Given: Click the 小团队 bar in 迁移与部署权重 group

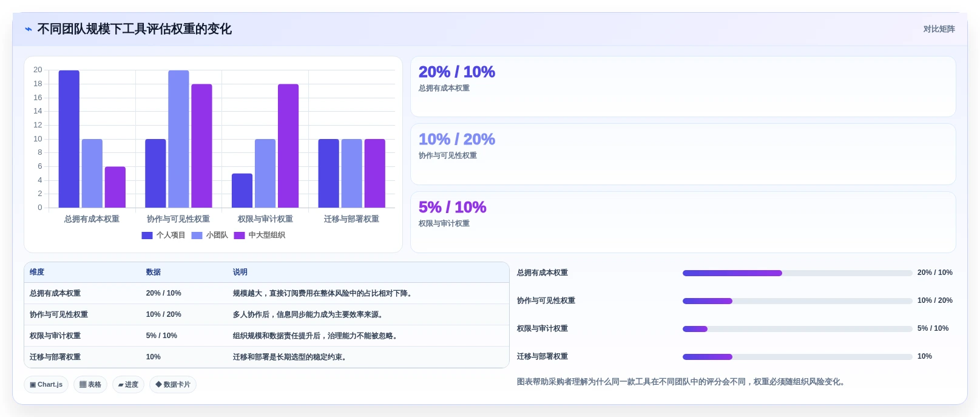Looking at the screenshot, I should pyautogui.click(x=352, y=174).
